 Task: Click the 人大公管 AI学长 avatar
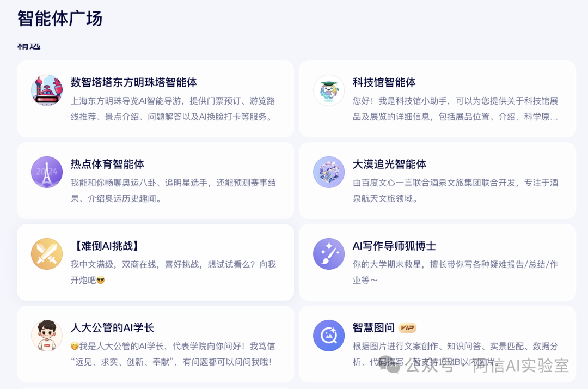47,336
